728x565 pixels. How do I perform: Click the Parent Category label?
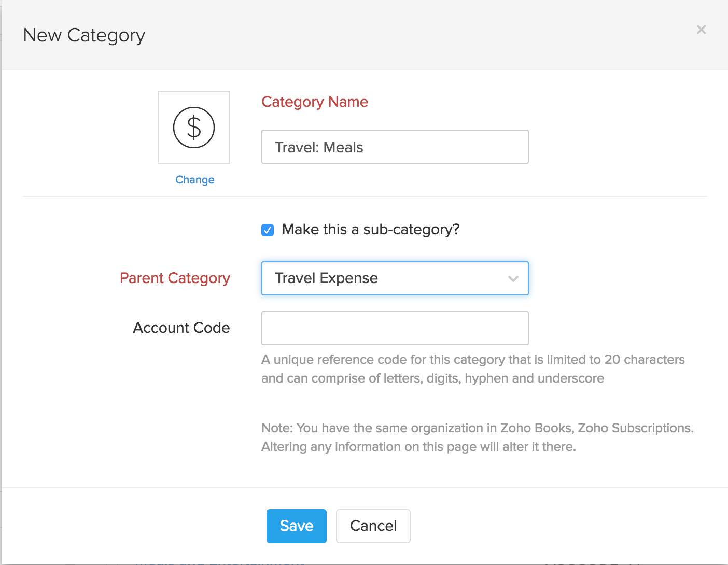pos(175,278)
